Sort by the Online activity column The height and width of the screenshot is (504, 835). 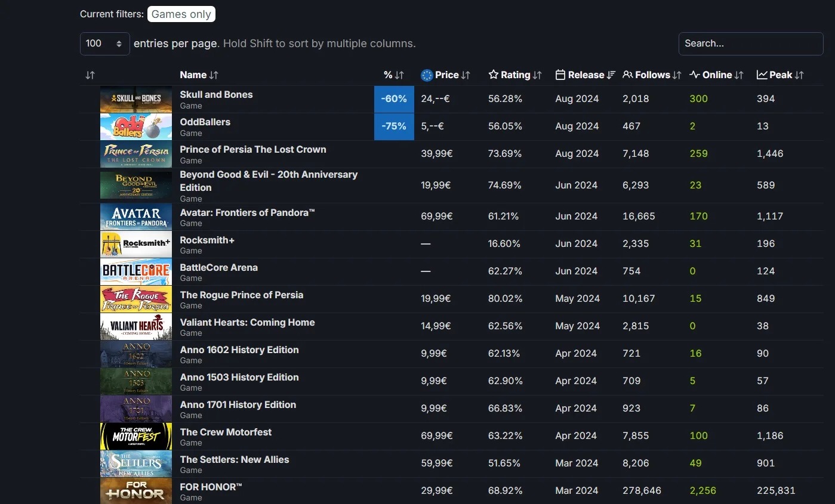click(716, 75)
